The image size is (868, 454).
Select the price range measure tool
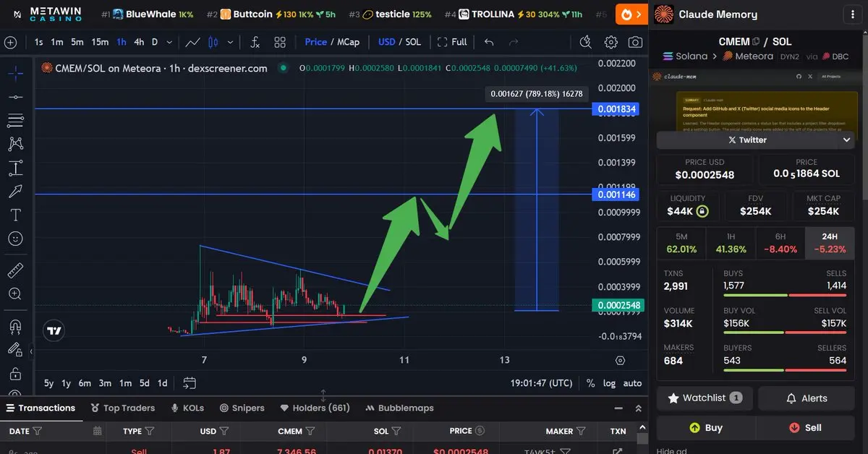15,168
